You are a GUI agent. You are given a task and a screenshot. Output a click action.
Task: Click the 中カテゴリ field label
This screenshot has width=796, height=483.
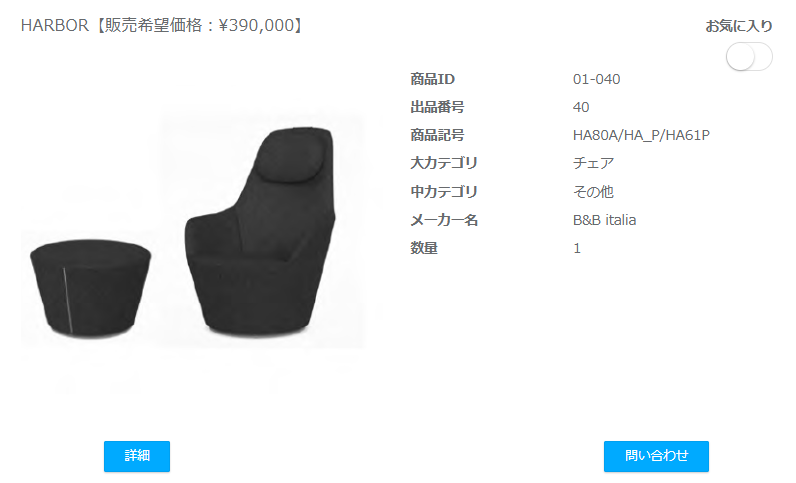pos(444,191)
